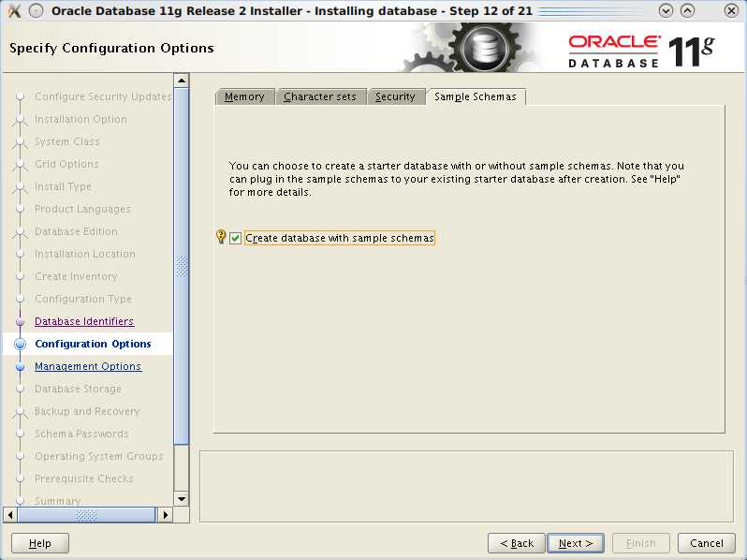Toggle Create database with sample schemas checkbox

[236, 238]
